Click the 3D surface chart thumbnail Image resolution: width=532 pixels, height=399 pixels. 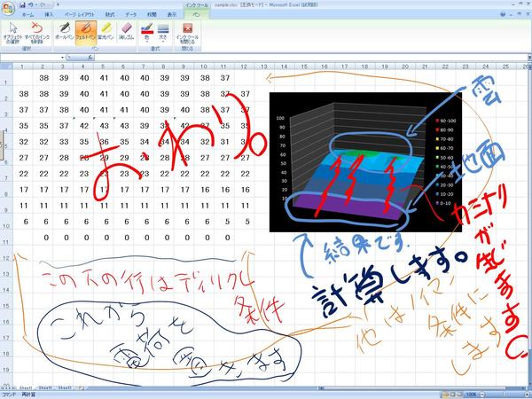(x=364, y=160)
